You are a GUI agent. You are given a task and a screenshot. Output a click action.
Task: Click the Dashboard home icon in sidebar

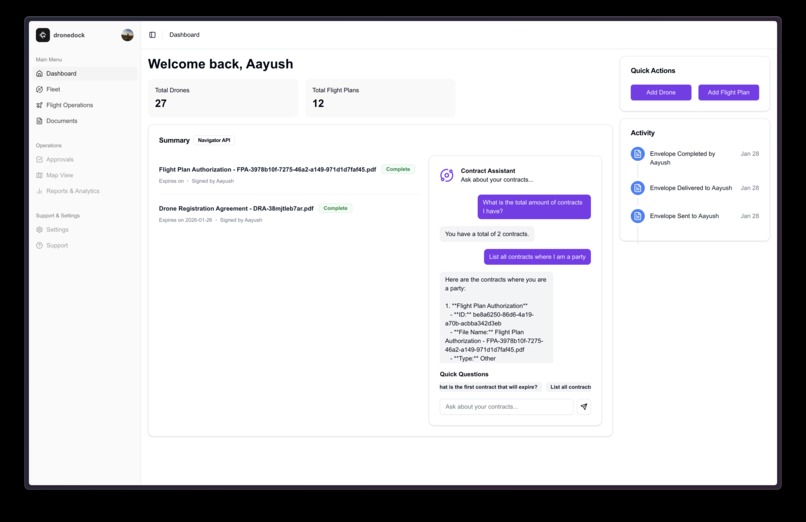pos(40,73)
